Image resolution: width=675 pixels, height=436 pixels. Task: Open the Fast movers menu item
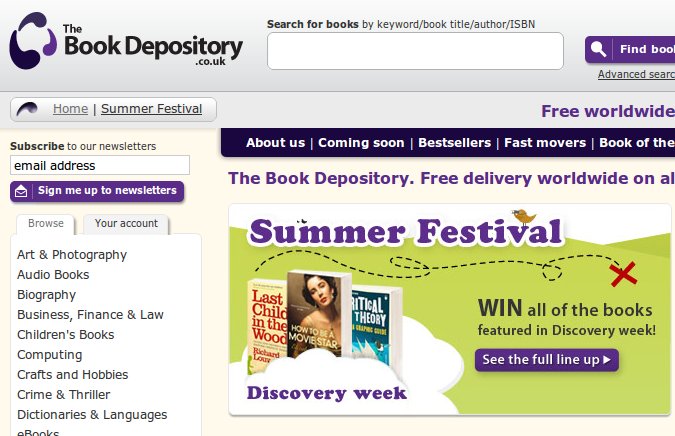[x=545, y=143]
